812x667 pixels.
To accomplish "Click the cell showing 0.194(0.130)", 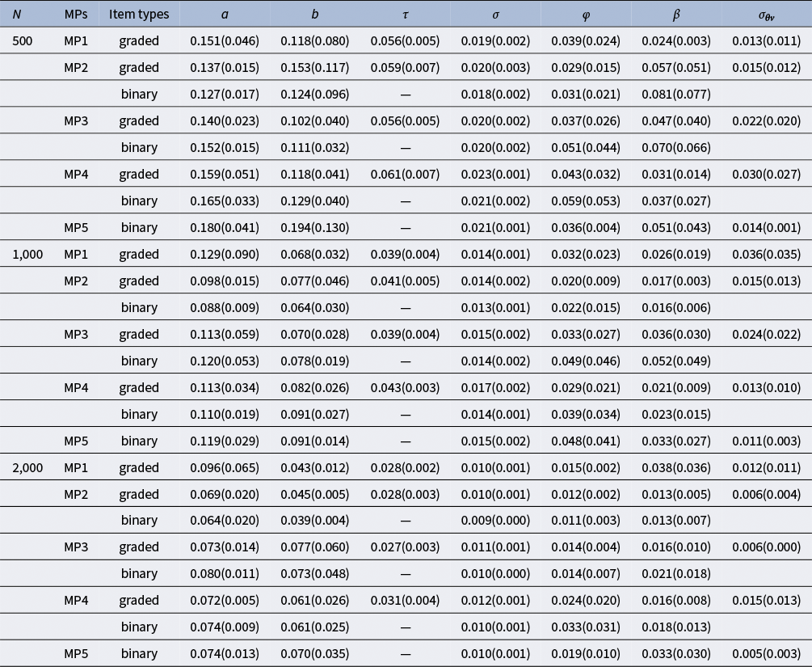I will (x=314, y=228).
